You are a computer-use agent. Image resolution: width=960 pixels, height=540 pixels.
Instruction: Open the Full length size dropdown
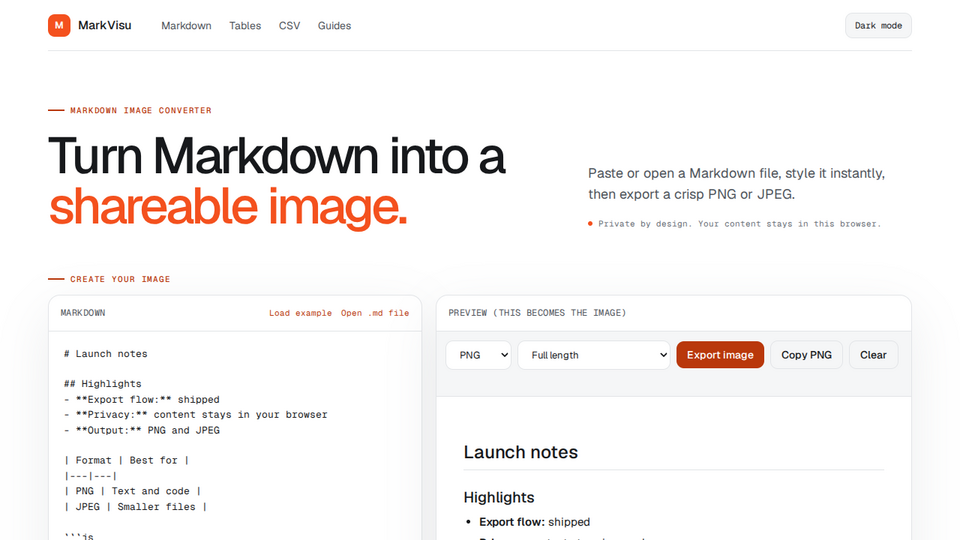(594, 355)
